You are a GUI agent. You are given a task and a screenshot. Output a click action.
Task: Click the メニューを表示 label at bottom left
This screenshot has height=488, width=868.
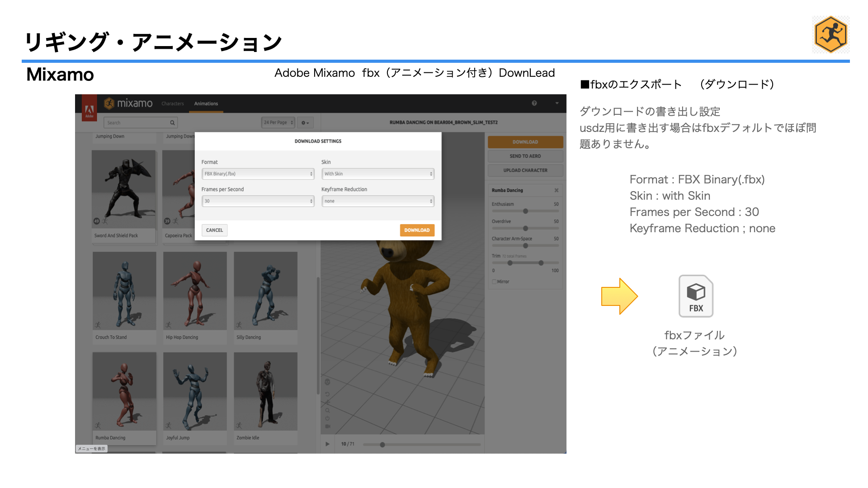91,449
